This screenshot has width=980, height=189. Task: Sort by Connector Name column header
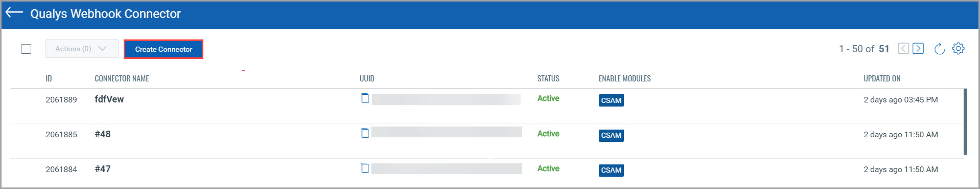pyautogui.click(x=122, y=78)
